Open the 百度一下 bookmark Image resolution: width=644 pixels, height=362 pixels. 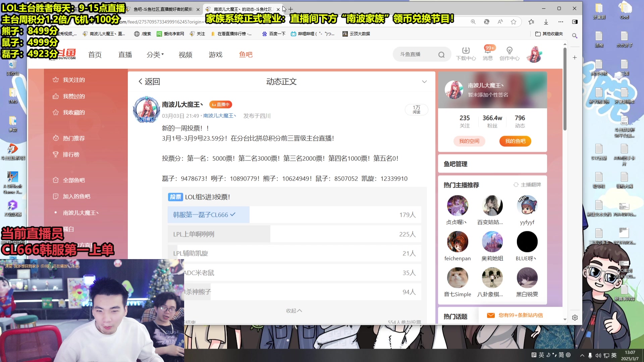(274, 34)
